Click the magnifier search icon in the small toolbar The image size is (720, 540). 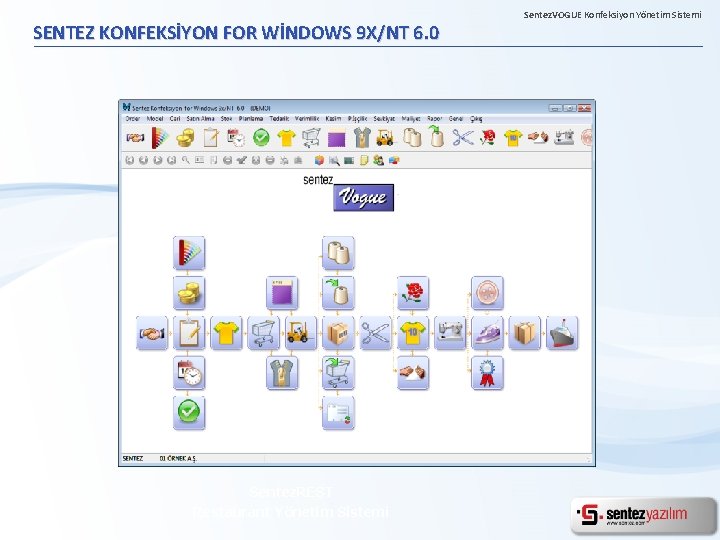click(x=186, y=160)
